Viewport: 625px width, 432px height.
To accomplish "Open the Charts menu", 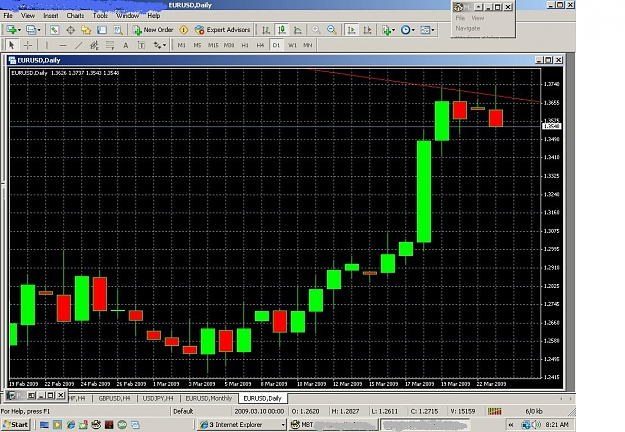I will [x=75, y=16].
